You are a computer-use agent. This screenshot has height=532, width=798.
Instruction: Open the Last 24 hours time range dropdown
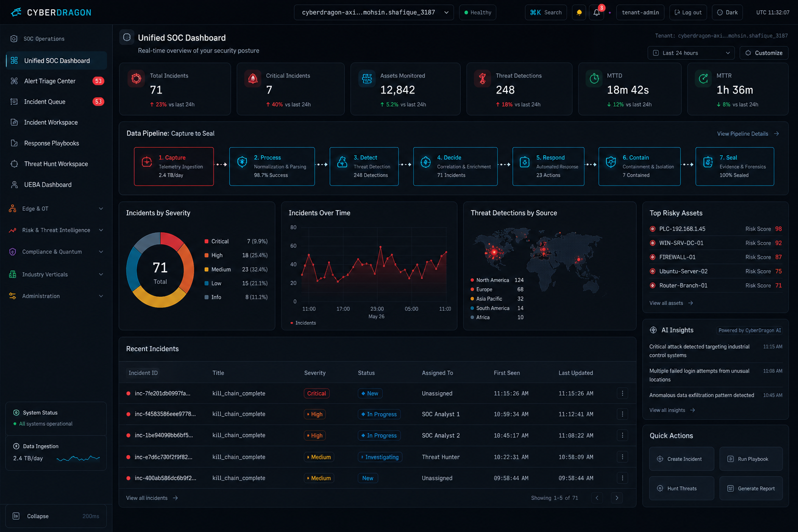coord(691,53)
